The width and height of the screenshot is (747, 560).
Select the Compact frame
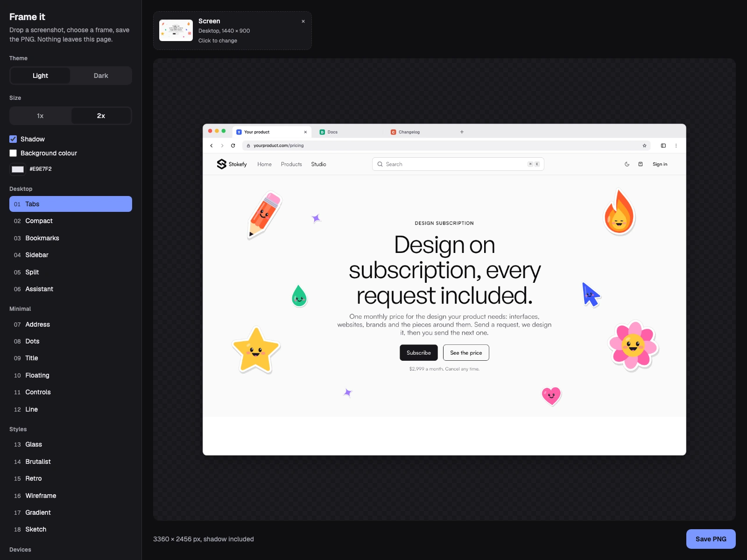point(70,221)
